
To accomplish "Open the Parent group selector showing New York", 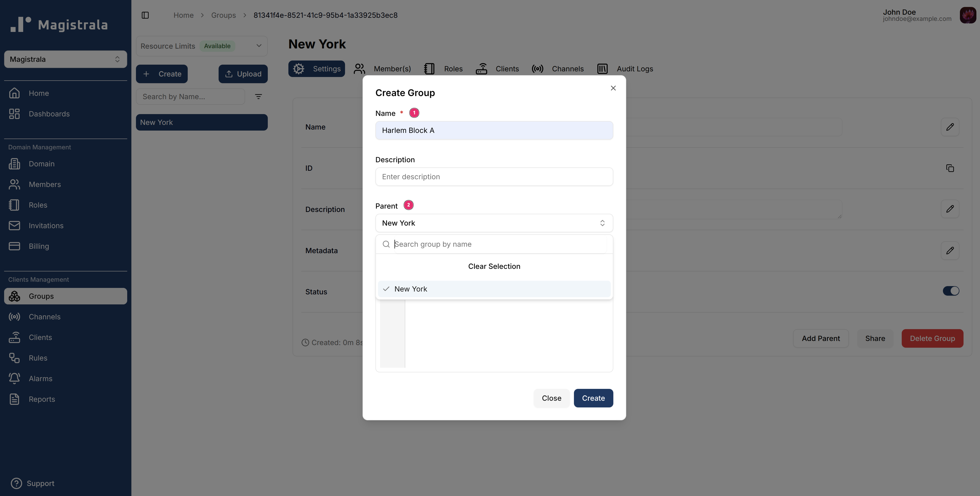I will pyautogui.click(x=493, y=223).
